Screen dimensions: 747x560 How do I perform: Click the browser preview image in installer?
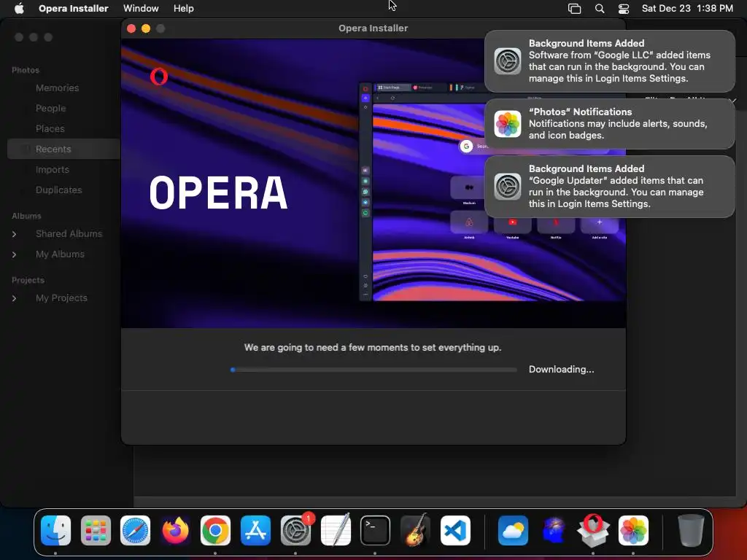pyautogui.click(x=492, y=192)
